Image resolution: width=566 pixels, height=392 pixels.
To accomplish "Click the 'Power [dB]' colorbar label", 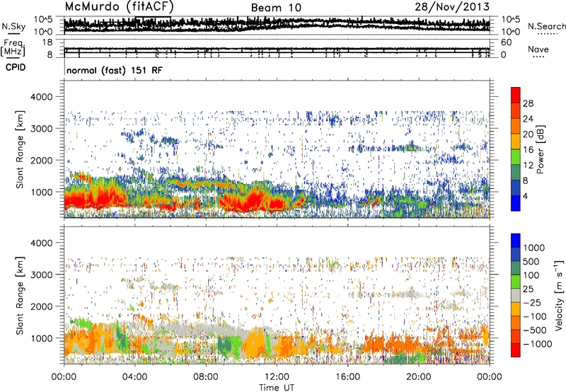I will click(x=540, y=149).
